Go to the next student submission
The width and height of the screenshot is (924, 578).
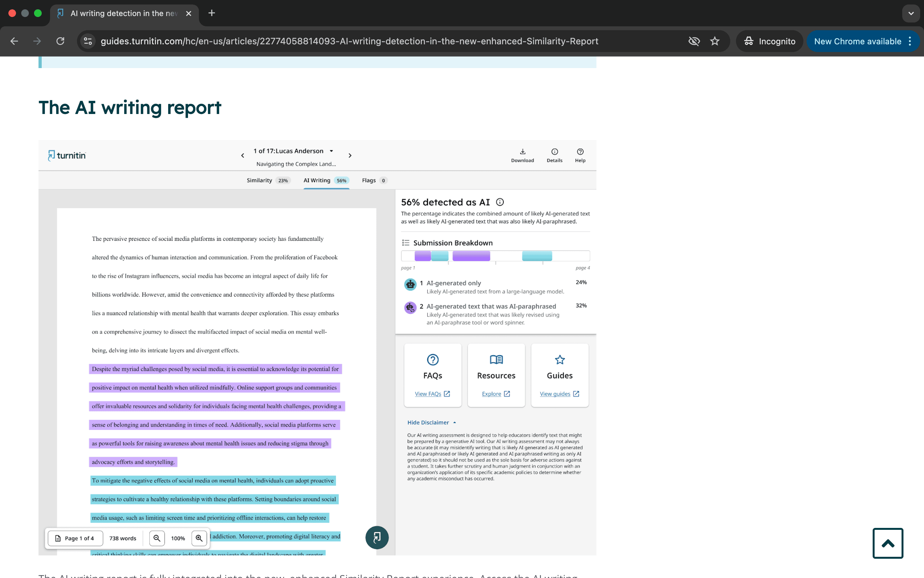[350, 156]
